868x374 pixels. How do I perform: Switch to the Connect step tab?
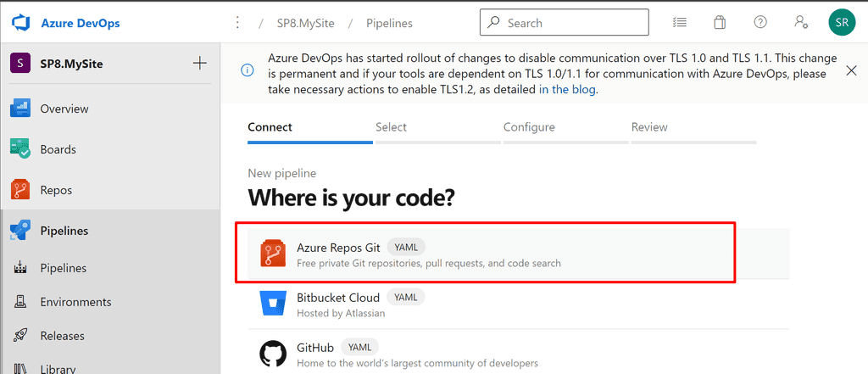click(310, 131)
